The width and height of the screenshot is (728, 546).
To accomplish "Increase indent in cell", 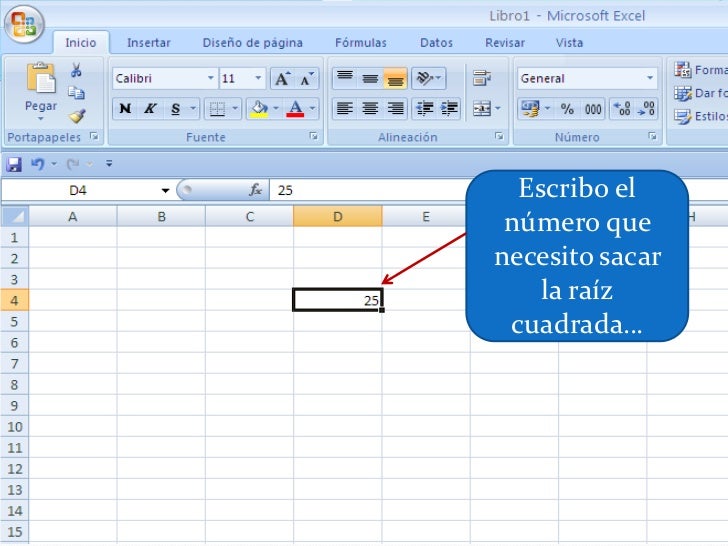I will point(449,109).
